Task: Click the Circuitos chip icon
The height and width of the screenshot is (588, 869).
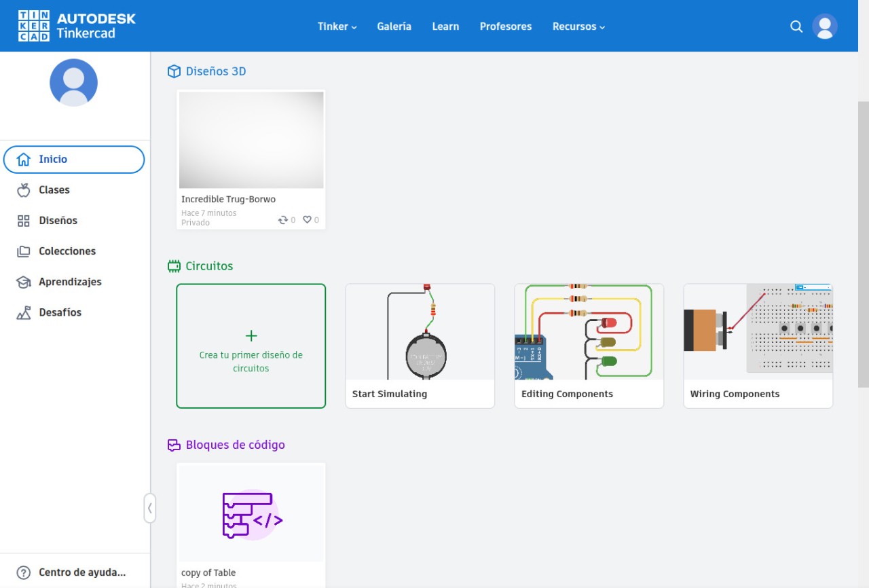Action: point(174,266)
